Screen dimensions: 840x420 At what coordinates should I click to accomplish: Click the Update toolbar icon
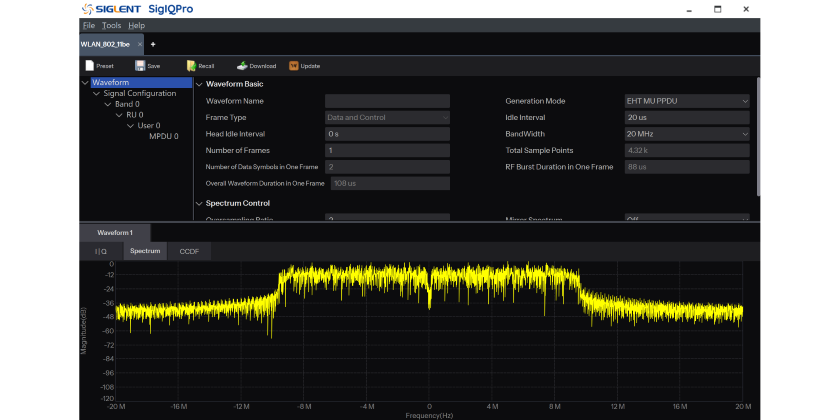pos(294,66)
